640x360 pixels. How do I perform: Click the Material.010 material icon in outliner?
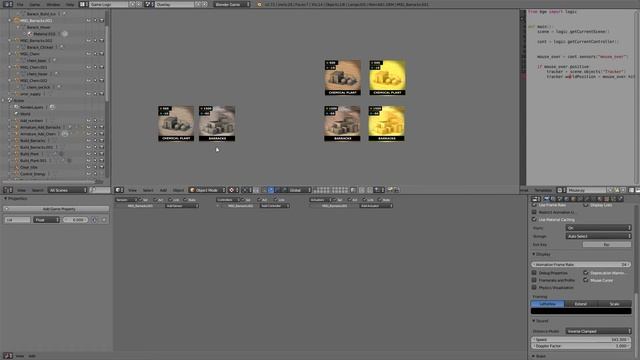[x=30, y=34]
